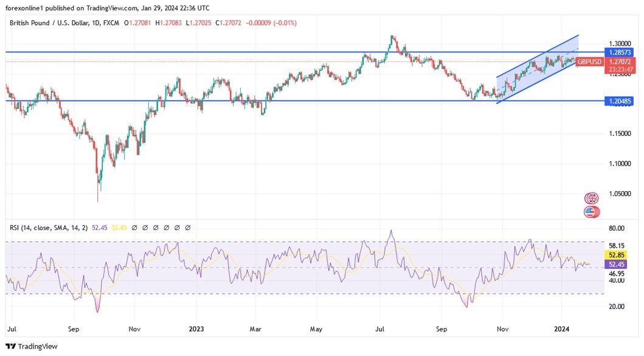Click the GBPUSD price label on the right axis
Image resolution: width=644 pixels, height=356 pixels.
[589, 61]
